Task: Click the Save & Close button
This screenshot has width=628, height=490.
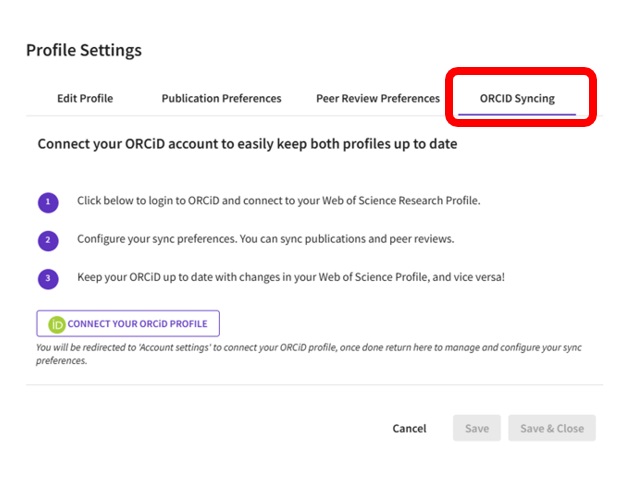Action: [x=552, y=428]
